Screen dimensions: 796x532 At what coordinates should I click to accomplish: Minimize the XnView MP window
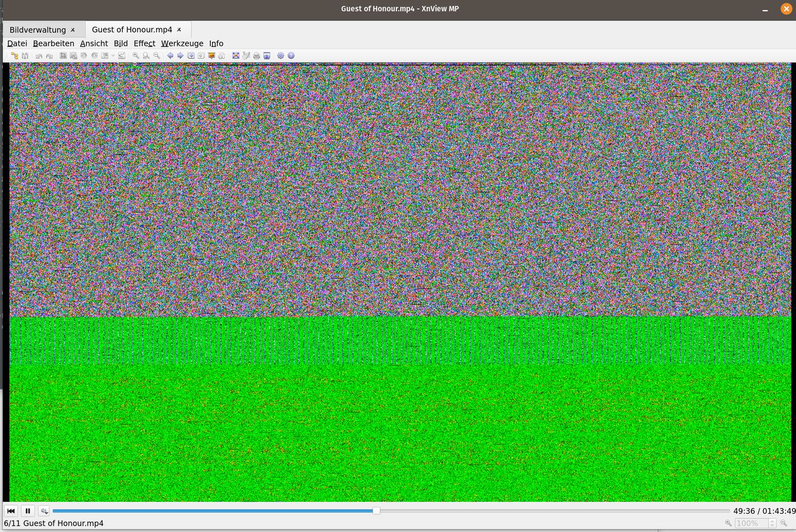(x=765, y=9)
